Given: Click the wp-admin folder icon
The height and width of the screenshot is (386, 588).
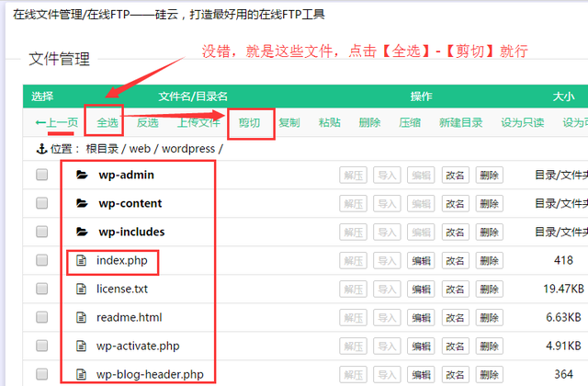Looking at the screenshot, I should (x=82, y=175).
